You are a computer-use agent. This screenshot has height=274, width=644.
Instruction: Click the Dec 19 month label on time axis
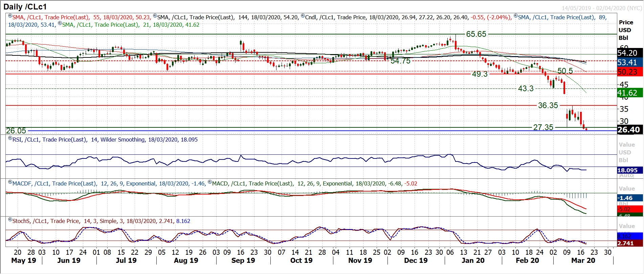point(416,260)
